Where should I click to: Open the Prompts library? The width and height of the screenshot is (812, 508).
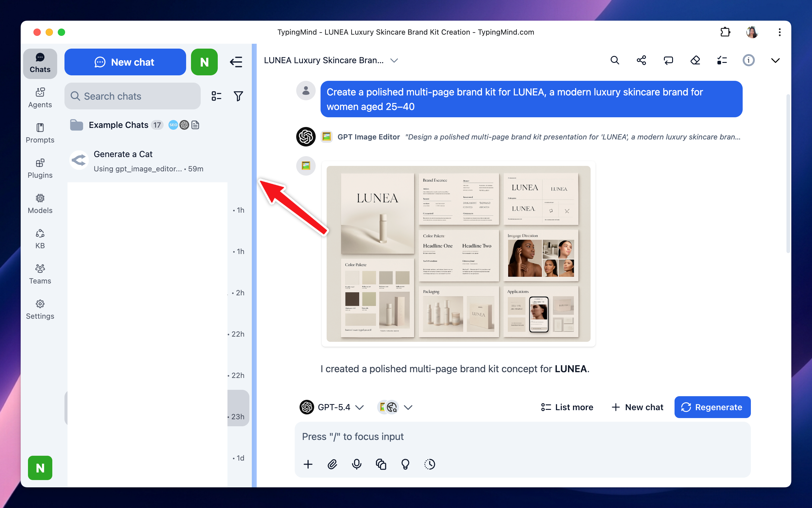tap(40, 133)
